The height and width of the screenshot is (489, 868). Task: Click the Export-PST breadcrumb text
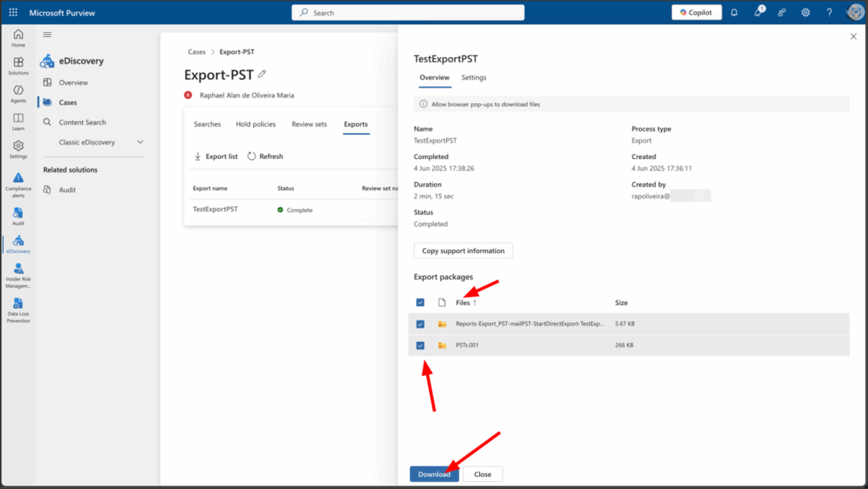point(237,52)
